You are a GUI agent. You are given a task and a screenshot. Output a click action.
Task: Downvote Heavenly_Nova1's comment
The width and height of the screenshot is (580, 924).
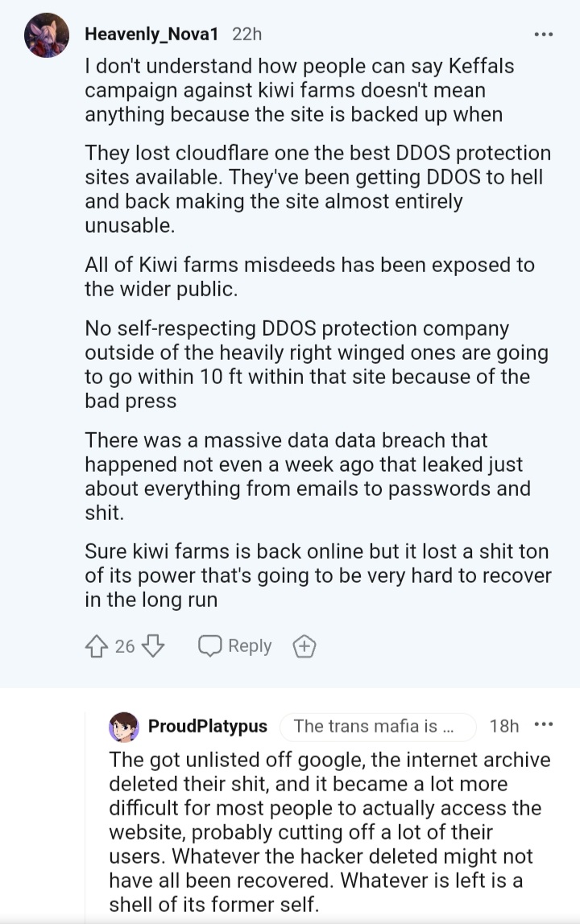(x=153, y=646)
